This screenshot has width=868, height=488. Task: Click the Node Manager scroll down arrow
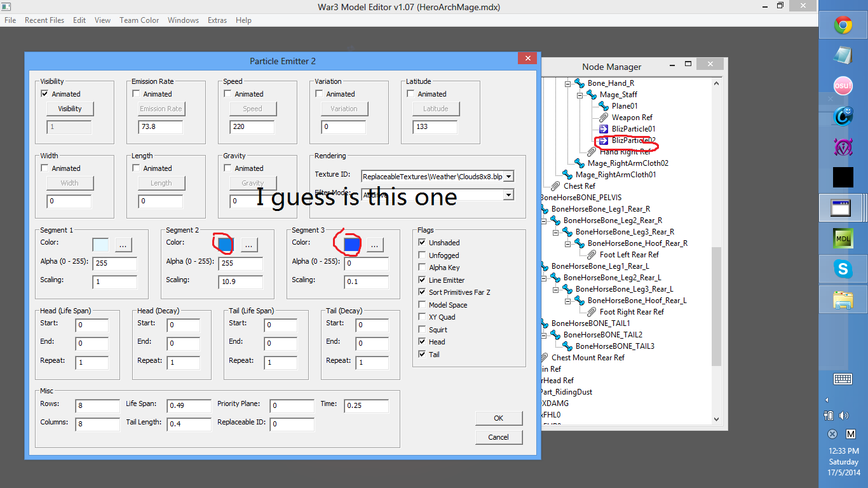717,419
